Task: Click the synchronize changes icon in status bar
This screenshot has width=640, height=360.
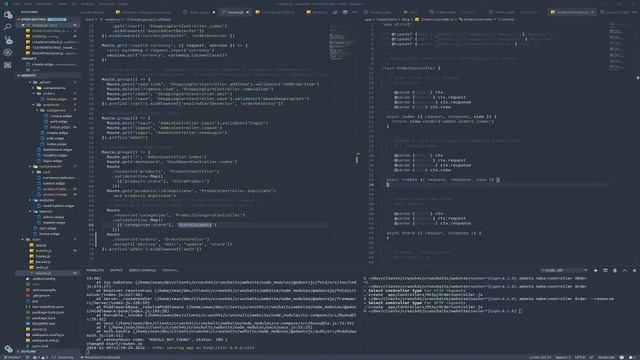Action: pyautogui.click(x=27, y=357)
